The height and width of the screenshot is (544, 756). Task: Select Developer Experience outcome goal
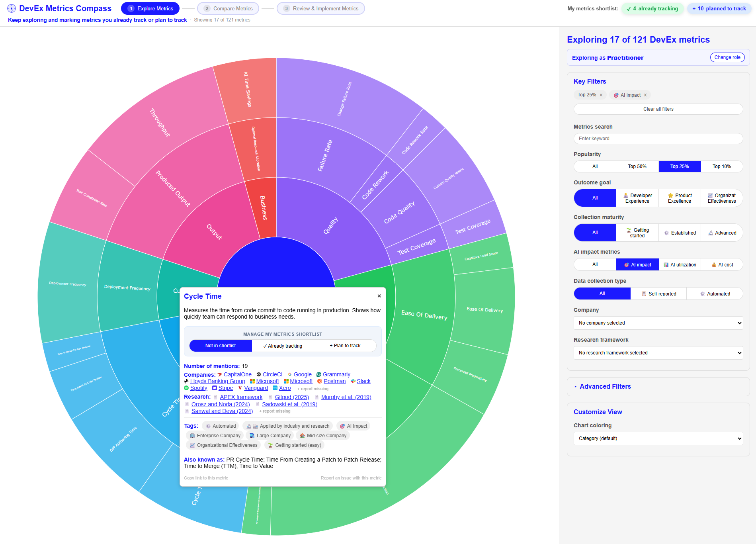click(637, 198)
